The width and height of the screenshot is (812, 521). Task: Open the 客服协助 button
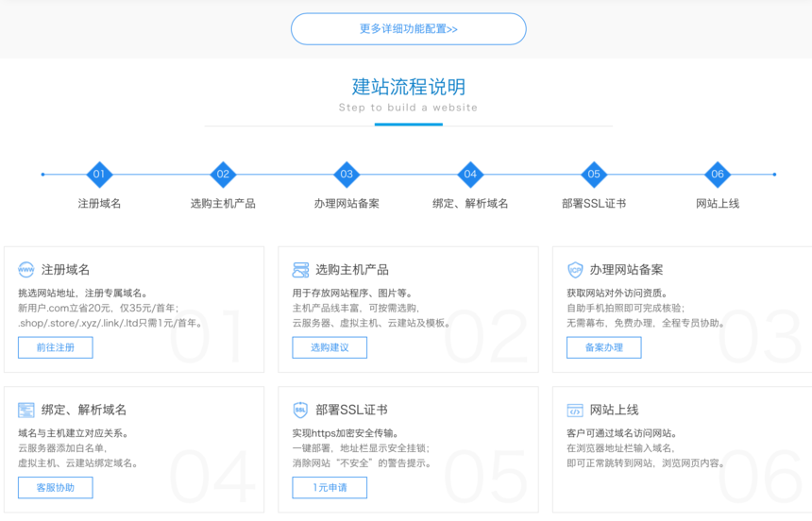click(x=56, y=488)
